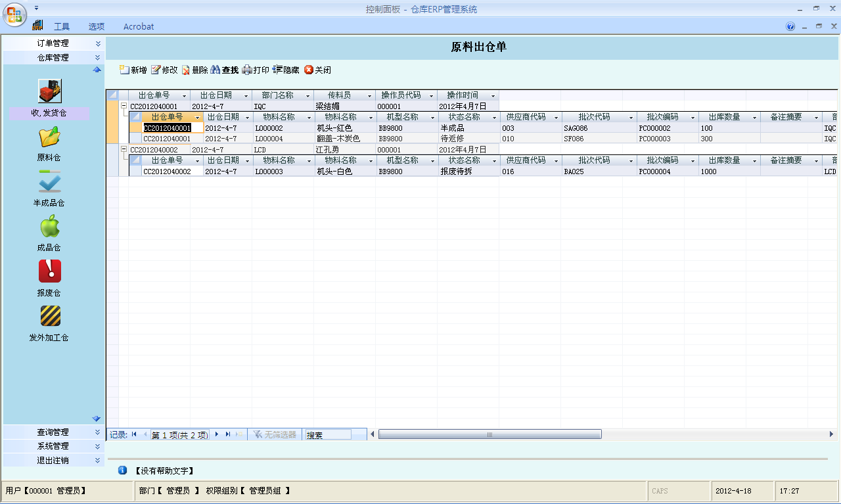Click the horizontal scrollbar left arrow
Screen dimensions: 841x504
(x=373, y=434)
